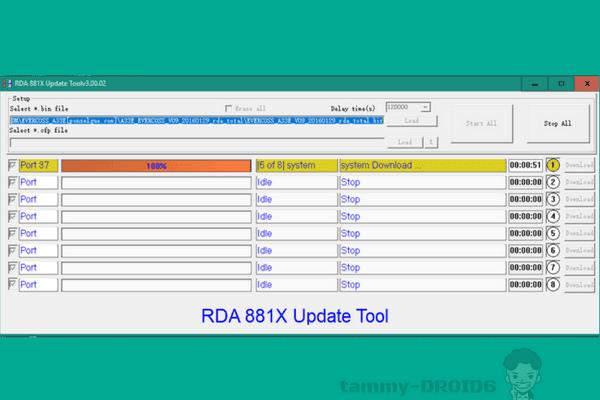
Task: Click the Start All button
Action: point(481,123)
